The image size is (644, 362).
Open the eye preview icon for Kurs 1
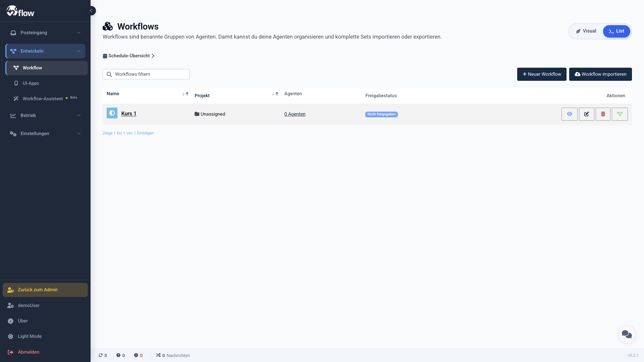click(570, 114)
